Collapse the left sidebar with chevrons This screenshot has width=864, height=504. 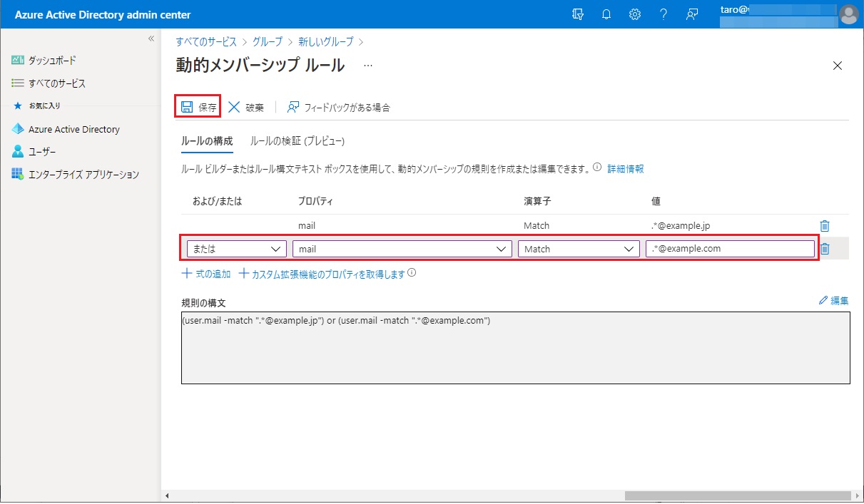(151, 38)
